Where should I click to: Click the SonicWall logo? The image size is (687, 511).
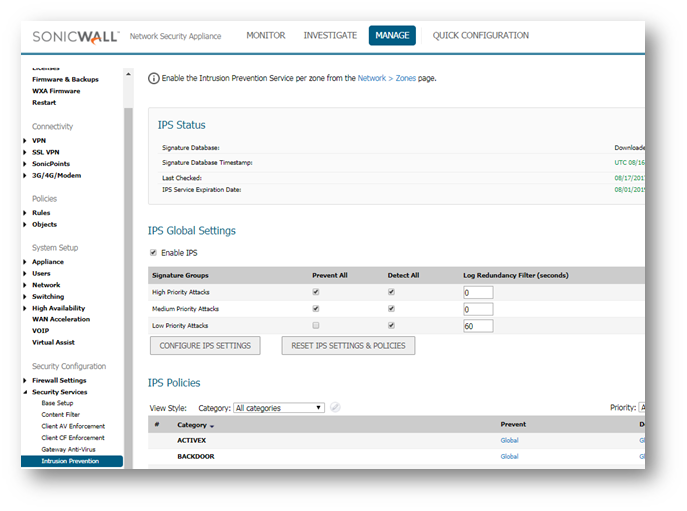coord(76,37)
